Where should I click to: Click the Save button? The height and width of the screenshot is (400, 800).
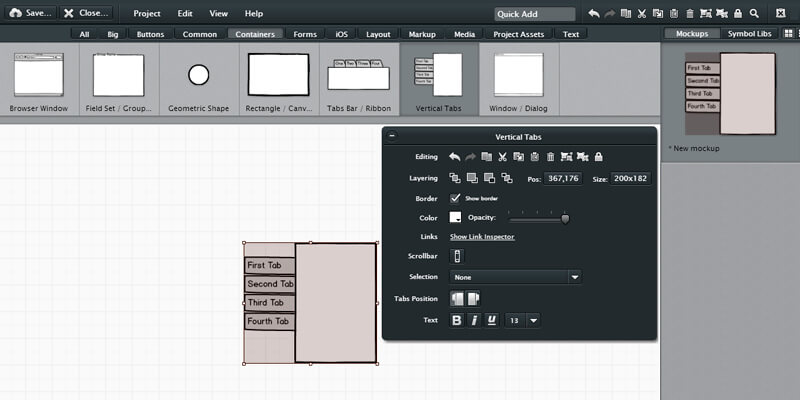pyautogui.click(x=31, y=14)
